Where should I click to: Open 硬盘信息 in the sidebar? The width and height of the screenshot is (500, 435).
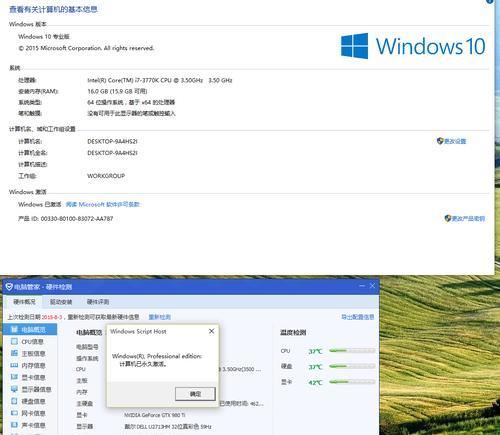[28, 401]
